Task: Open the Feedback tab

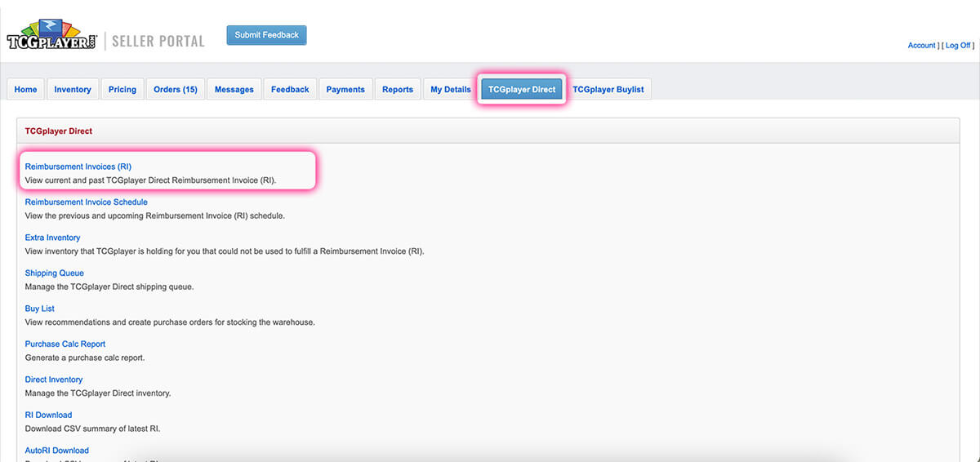Action: point(290,90)
